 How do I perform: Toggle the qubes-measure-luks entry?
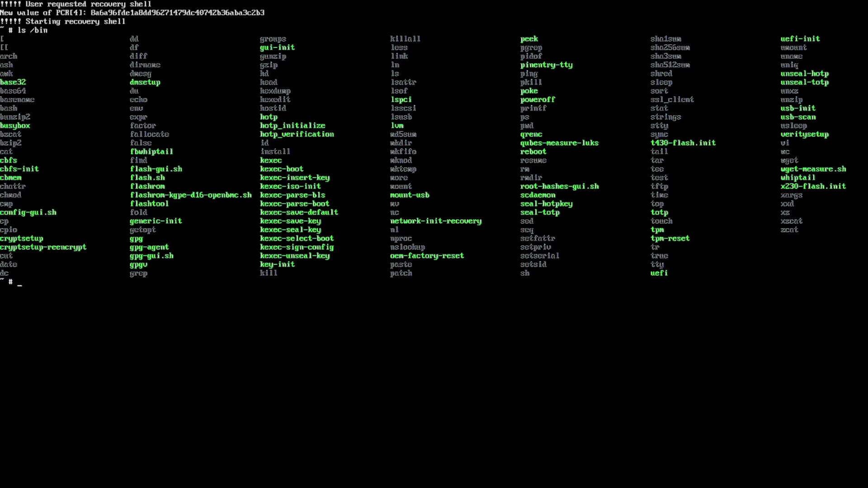tap(559, 142)
